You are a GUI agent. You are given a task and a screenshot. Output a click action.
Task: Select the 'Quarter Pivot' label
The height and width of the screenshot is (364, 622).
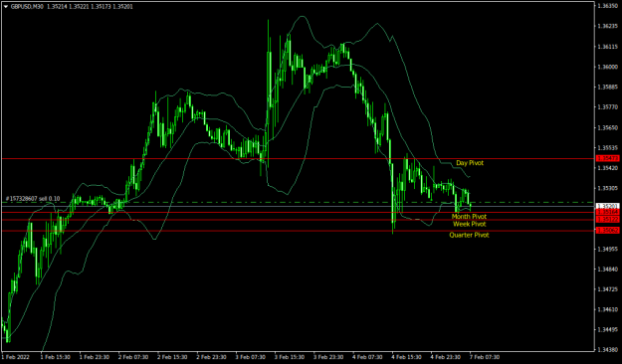coord(469,235)
